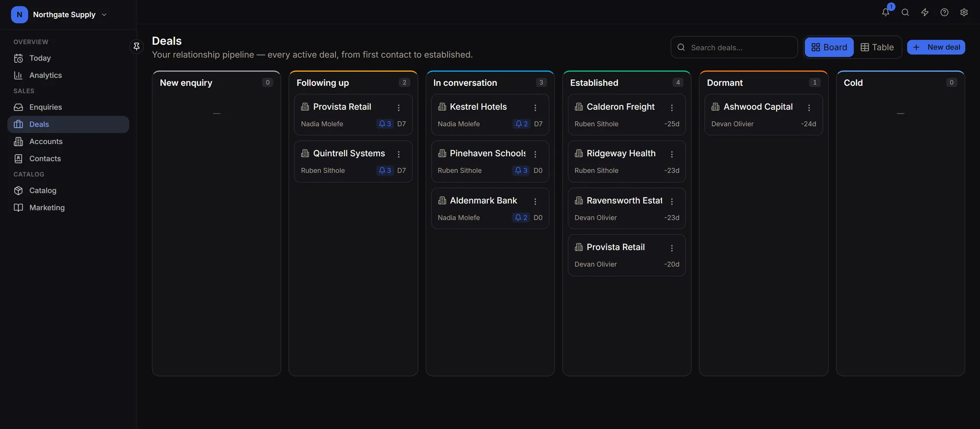
Task: Open options menu for Provista Retail in Established
Action: click(x=672, y=248)
